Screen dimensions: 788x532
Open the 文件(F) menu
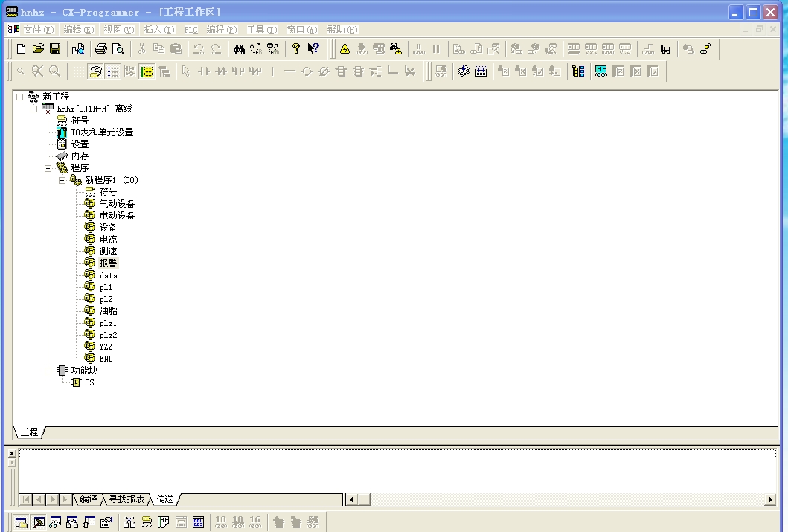pos(38,30)
